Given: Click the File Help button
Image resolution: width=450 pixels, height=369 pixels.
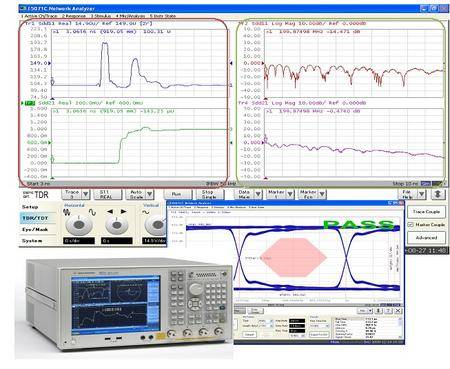Looking at the screenshot, I should coord(407,194).
